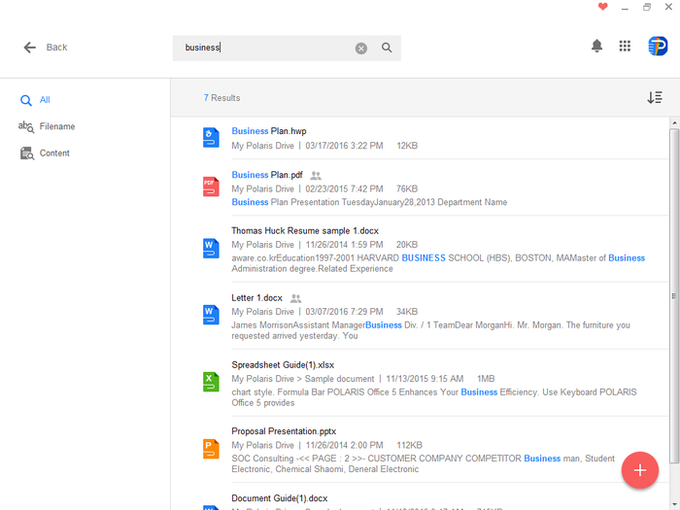Open Thomas Huck Resume sample 1.docx
The width and height of the screenshot is (680, 510).
(305, 231)
